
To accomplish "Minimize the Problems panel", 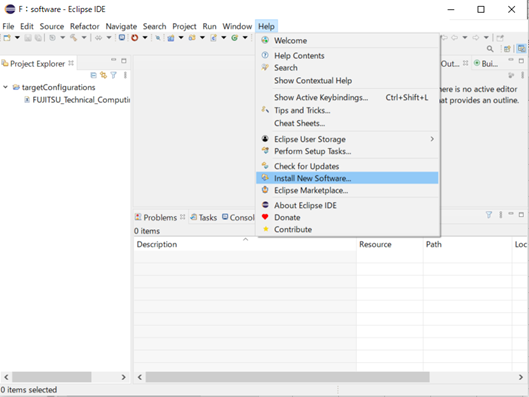I will pyautogui.click(x=511, y=214).
